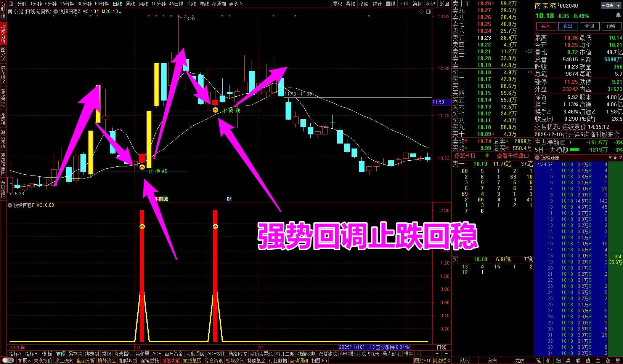Select the 管理 tab

(61, 354)
